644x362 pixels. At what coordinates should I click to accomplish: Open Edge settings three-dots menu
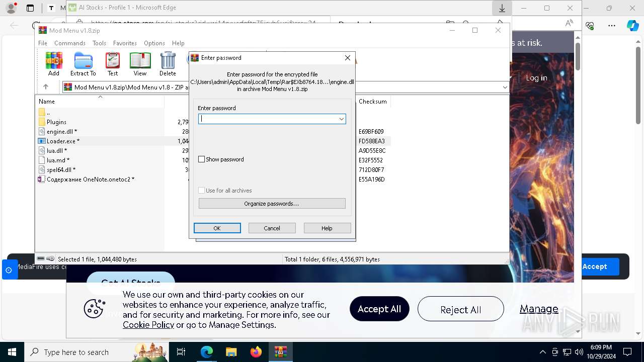click(x=612, y=25)
